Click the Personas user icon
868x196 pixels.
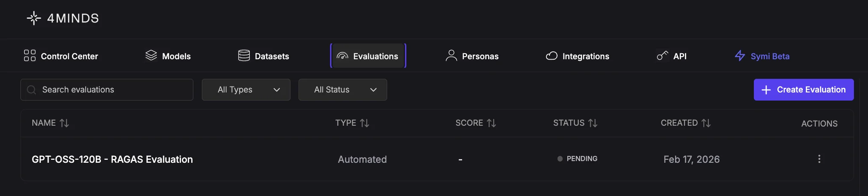point(451,55)
